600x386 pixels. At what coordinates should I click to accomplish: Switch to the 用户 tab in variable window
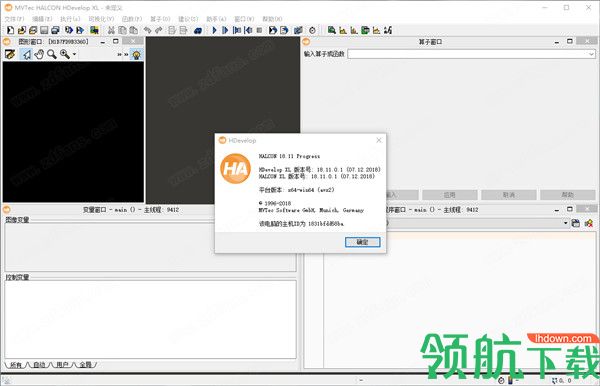(62, 365)
